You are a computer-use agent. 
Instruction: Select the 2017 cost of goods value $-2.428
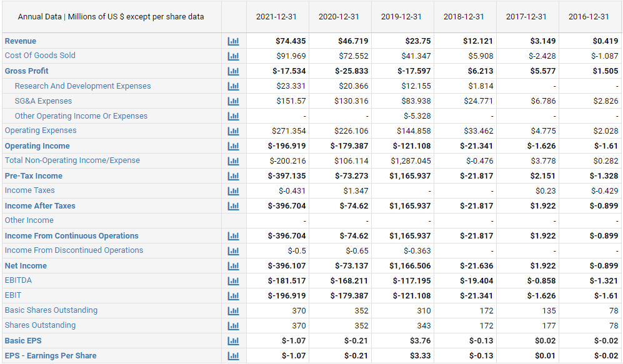pyautogui.click(x=542, y=56)
